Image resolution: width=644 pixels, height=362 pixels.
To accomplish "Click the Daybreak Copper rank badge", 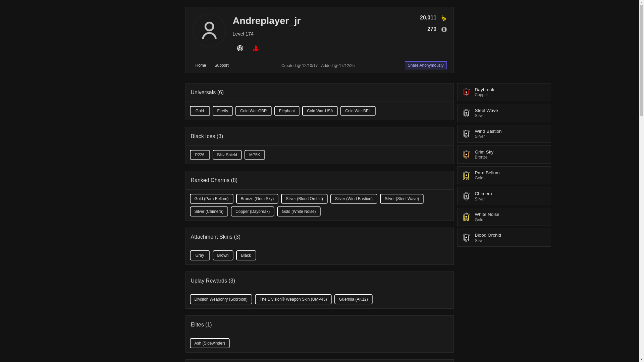I will coord(466,92).
